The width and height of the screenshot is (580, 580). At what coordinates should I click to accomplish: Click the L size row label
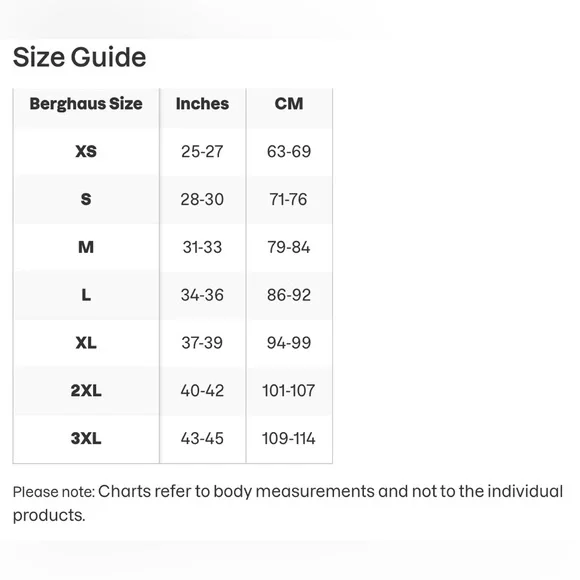click(x=86, y=295)
